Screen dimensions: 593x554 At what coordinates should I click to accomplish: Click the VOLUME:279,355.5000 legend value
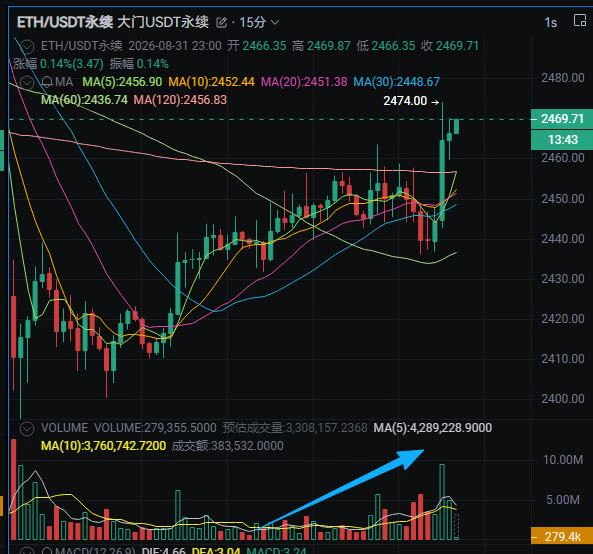[x=155, y=428]
